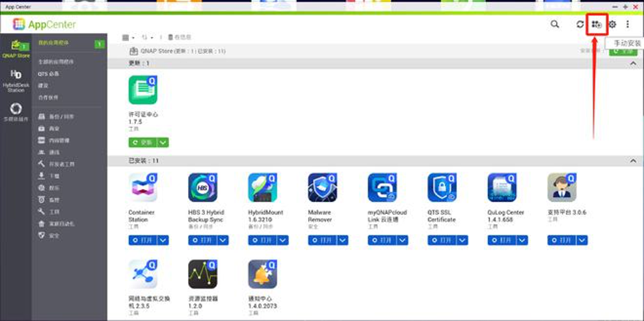Open Security category in sidebar
This screenshot has height=321, width=644.
(49, 236)
